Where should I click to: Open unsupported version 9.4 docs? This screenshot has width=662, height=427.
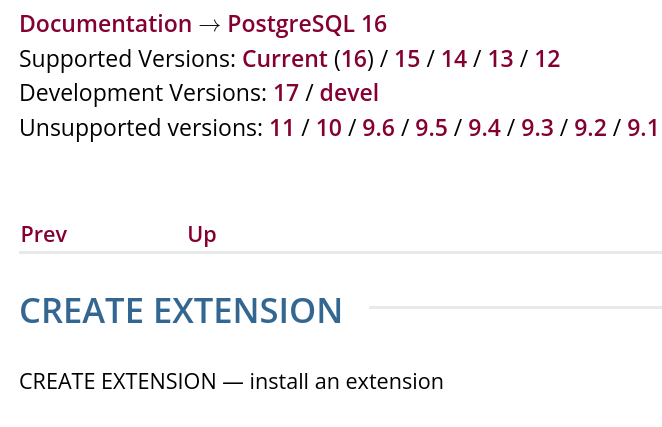pyautogui.click(x=484, y=129)
